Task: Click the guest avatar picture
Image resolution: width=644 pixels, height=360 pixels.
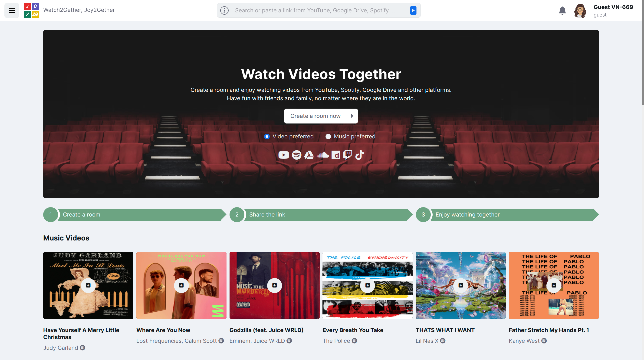Action: point(580,11)
